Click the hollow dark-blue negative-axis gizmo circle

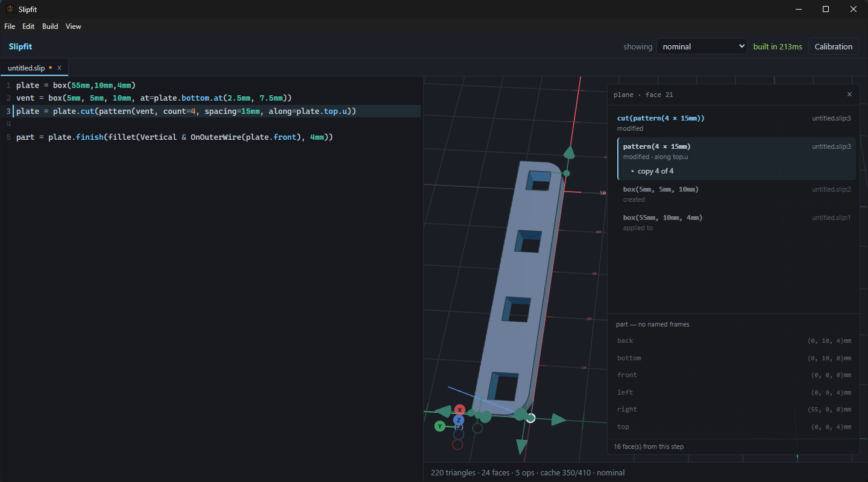coord(459,434)
